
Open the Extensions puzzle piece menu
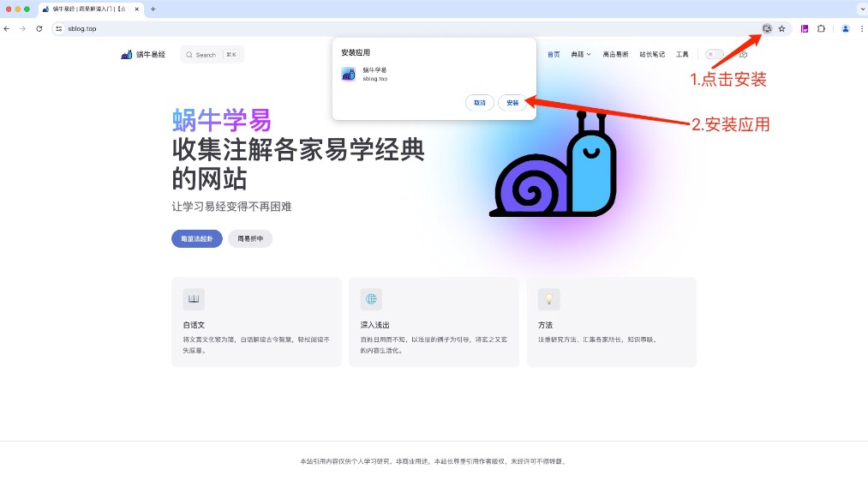pyautogui.click(x=821, y=28)
